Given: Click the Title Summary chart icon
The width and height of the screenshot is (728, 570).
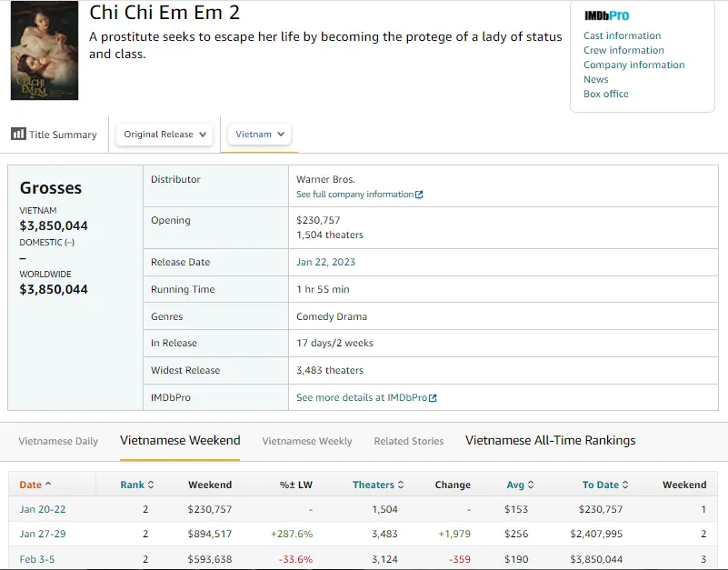Looking at the screenshot, I should coord(18,134).
